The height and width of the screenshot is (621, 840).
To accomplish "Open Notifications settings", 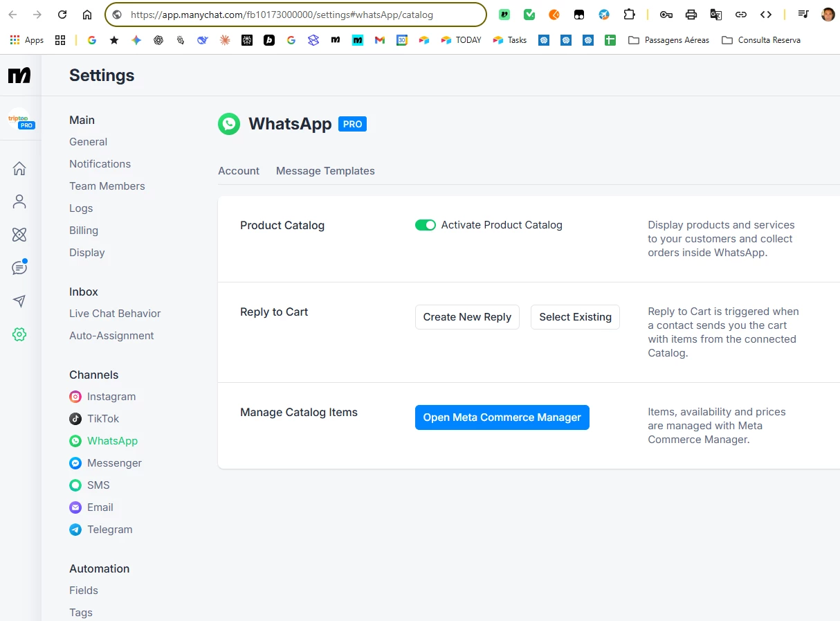I will [x=100, y=164].
